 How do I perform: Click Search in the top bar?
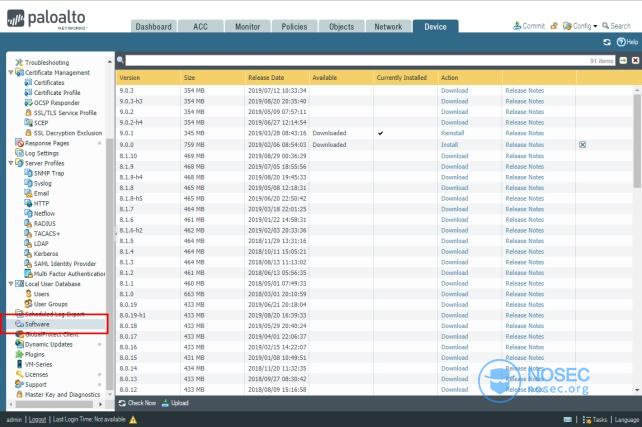click(x=616, y=26)
